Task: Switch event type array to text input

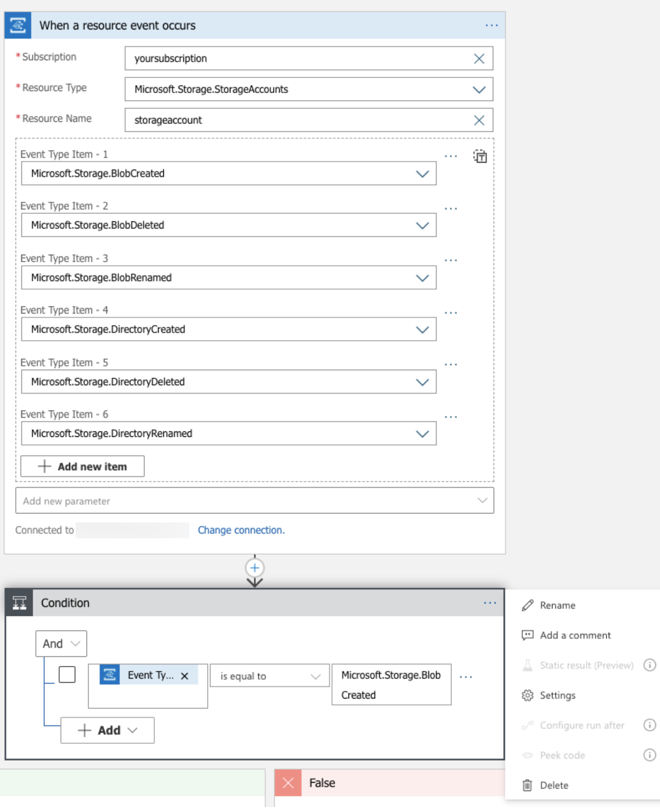Action: point(480,157)
